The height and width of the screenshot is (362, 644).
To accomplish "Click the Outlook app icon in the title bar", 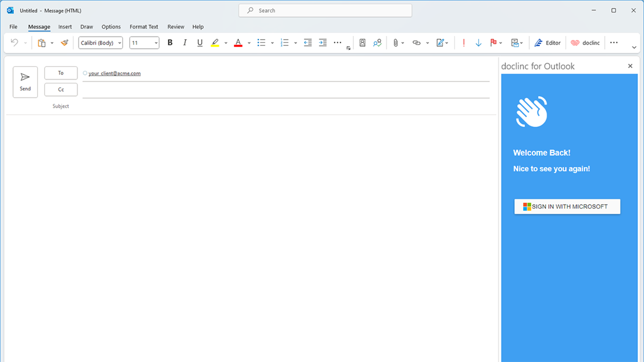I will (x=10, y=10).
